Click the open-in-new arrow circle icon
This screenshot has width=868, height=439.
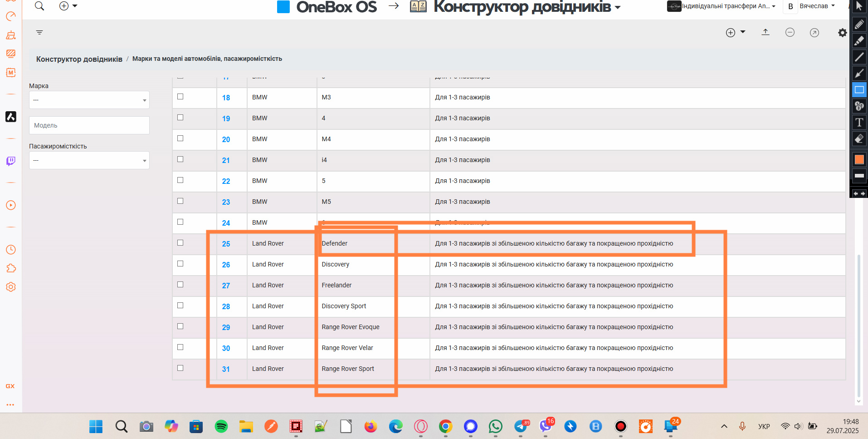pyautogui.click(x=814, y=32)
